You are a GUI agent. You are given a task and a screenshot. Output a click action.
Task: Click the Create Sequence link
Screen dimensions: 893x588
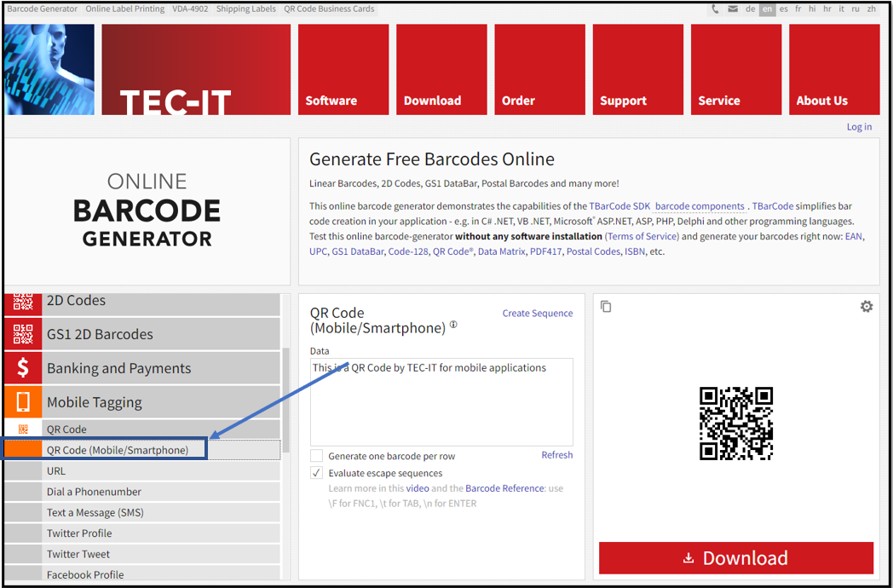click(538, 314)
